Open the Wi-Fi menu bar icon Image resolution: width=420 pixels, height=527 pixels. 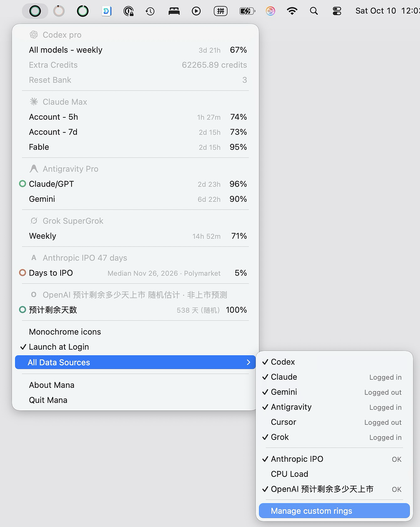point(292,11)
